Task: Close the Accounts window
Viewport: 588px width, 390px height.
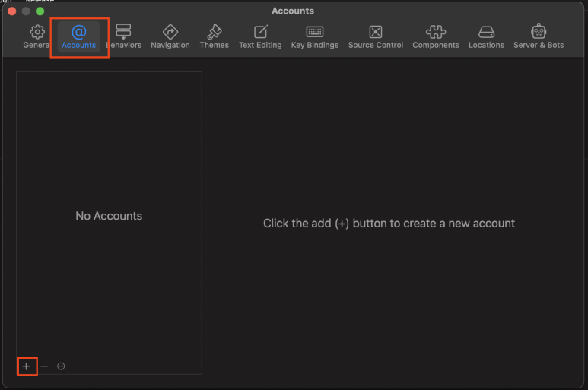Action: tap(11, 11)
